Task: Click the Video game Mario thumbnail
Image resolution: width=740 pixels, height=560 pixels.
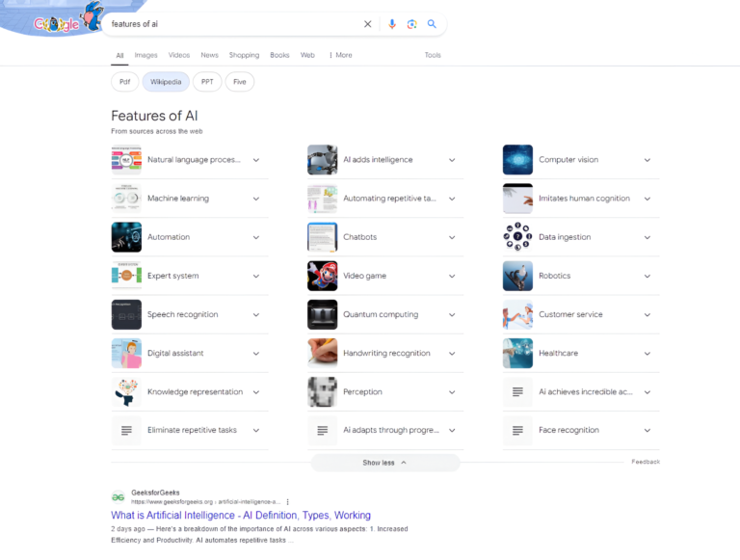Action: [x=323, y=276]
